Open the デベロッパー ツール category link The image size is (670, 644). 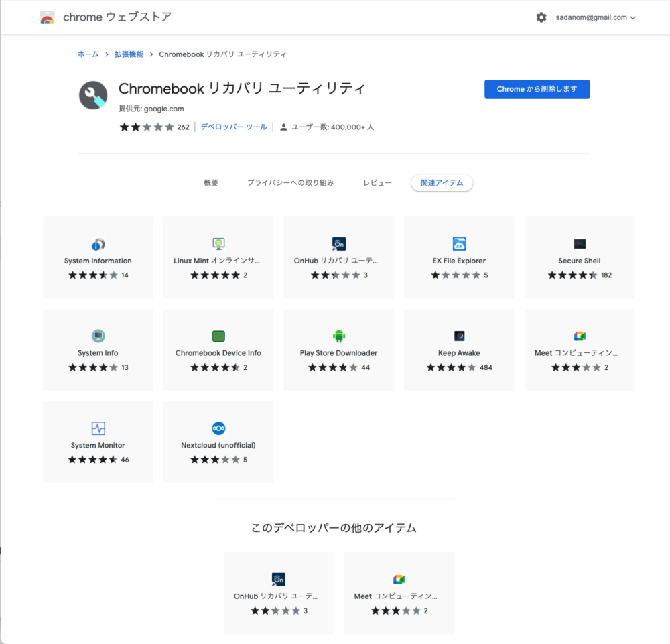(234, 127)
